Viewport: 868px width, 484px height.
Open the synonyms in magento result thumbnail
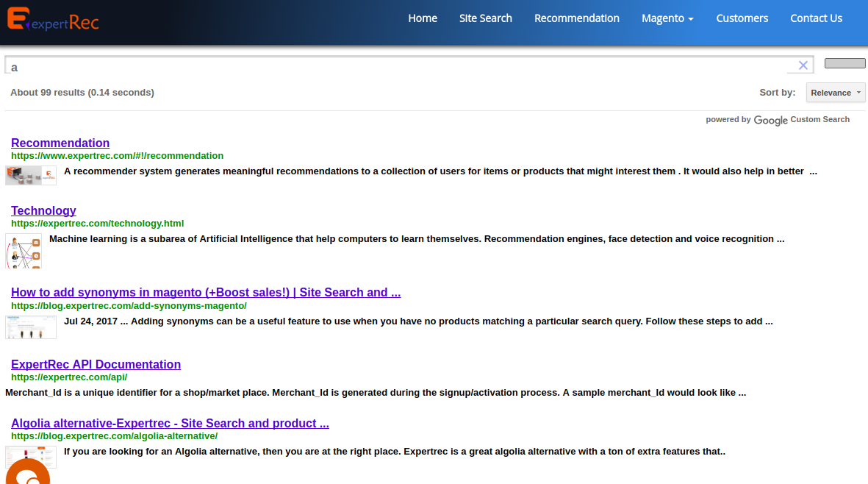[x=31, y=327]
